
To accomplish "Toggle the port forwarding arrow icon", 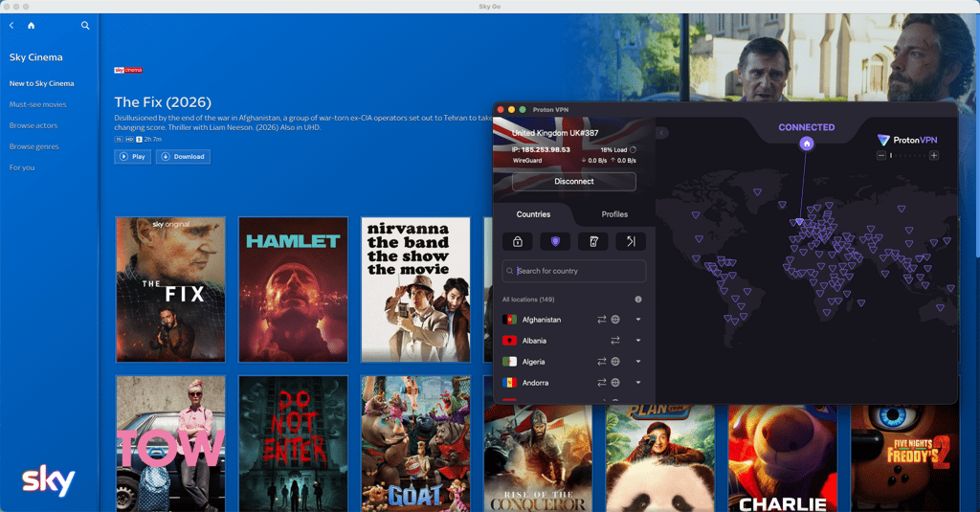I will point(631,241).
